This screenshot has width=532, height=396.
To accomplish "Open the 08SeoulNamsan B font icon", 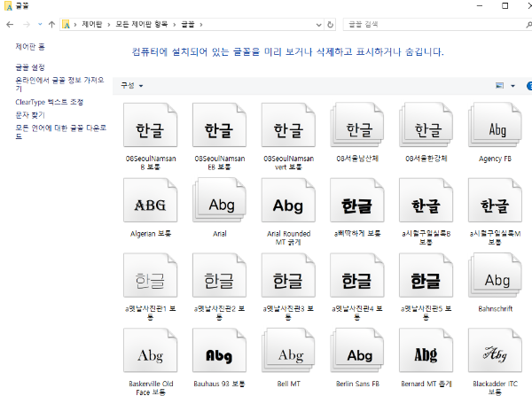I will point(151,125).
